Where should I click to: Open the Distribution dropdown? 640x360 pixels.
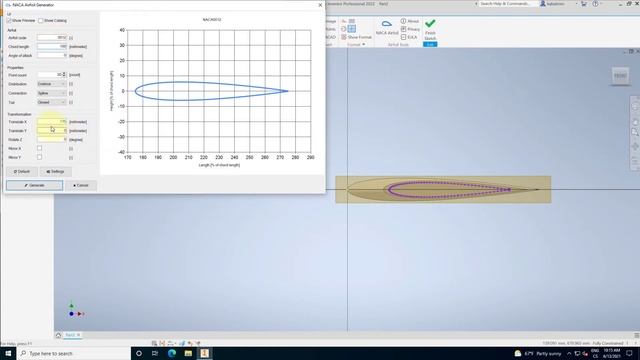(x=51, y=84)
